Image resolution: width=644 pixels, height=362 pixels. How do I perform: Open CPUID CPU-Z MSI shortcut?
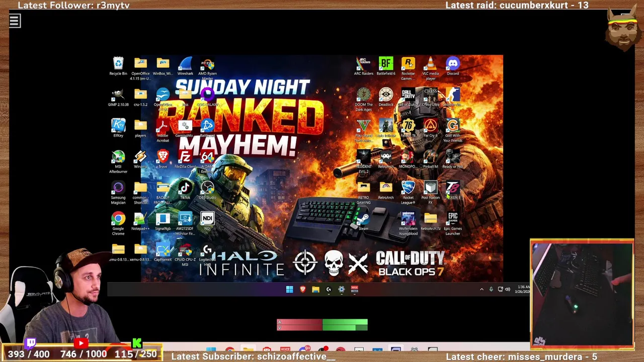[x=185, y=255]
